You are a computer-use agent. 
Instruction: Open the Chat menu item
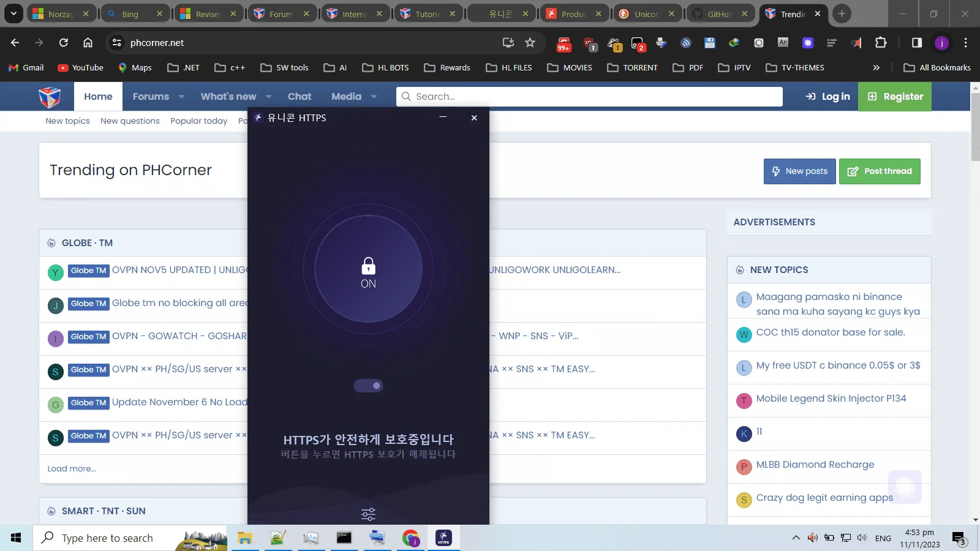300,97
